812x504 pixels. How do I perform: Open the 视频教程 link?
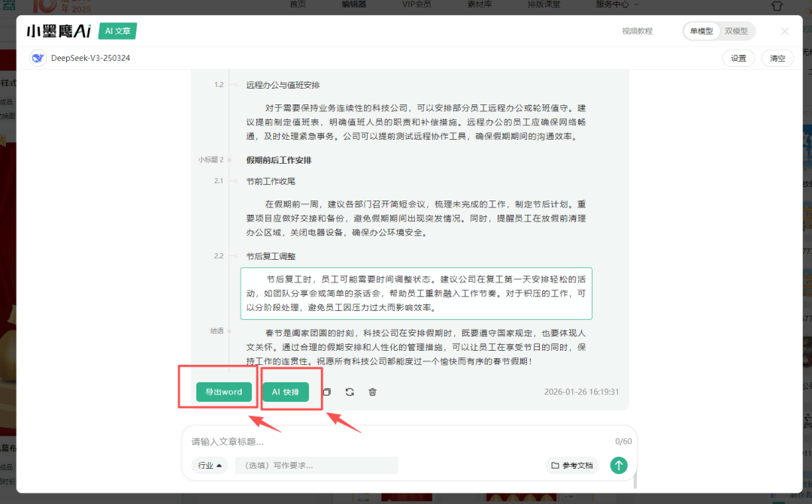pyautogui.click(x=637, y=31)
